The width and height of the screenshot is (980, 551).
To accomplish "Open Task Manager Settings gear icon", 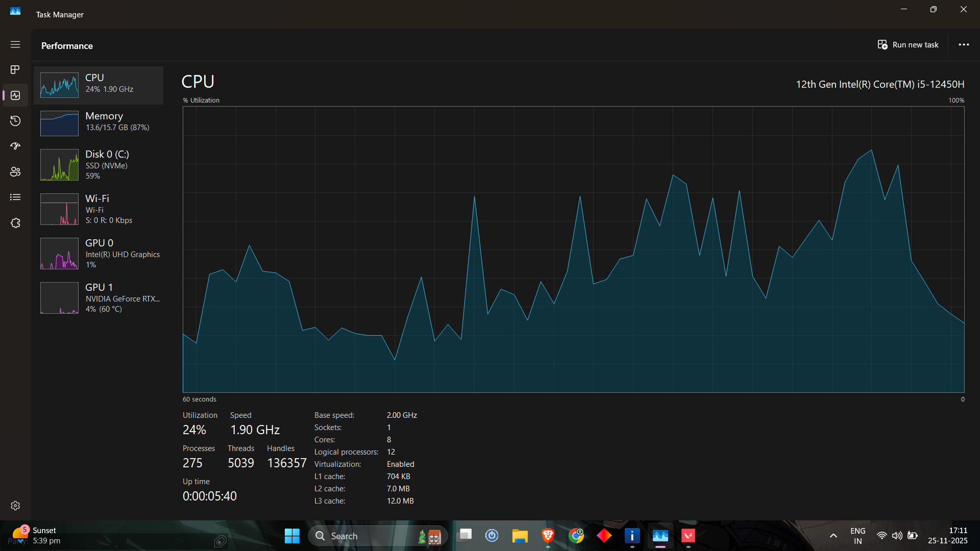I will click(x=15, y=506).
